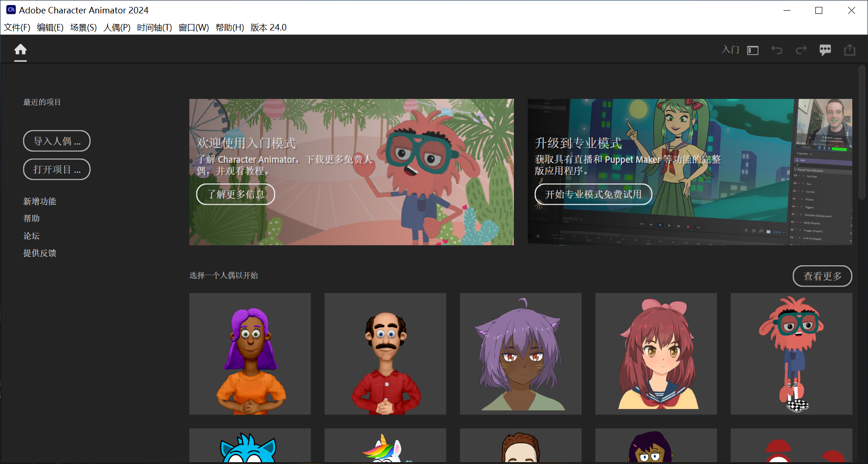
Task: Maximize the Character Animator window
Action: pyautogui.click(x=819, y=10)
